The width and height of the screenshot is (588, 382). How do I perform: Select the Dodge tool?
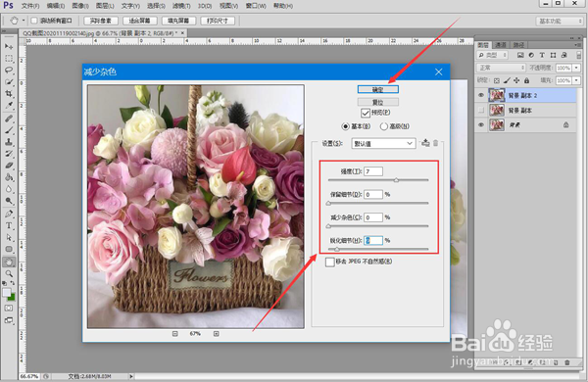9,201
